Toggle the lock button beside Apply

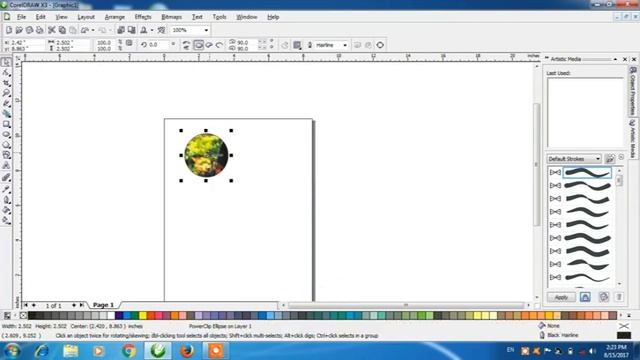[585, 297]
